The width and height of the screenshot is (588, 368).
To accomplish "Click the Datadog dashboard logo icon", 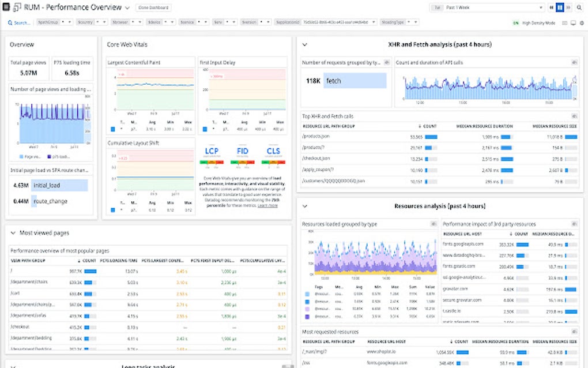I will (6, 7).
